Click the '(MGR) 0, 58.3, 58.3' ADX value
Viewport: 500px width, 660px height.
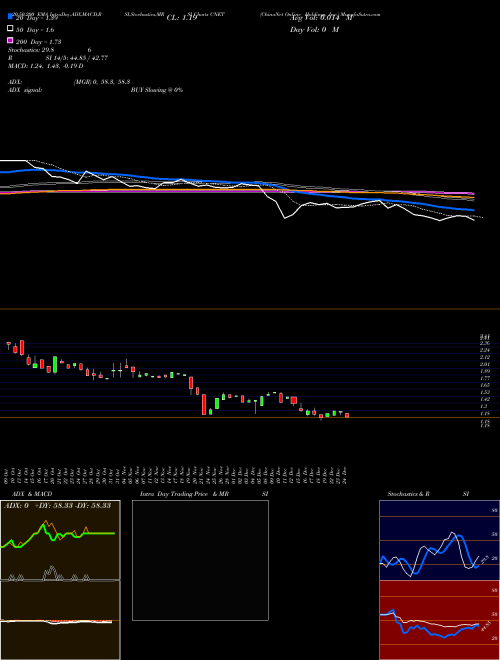[x=102, y=82]
